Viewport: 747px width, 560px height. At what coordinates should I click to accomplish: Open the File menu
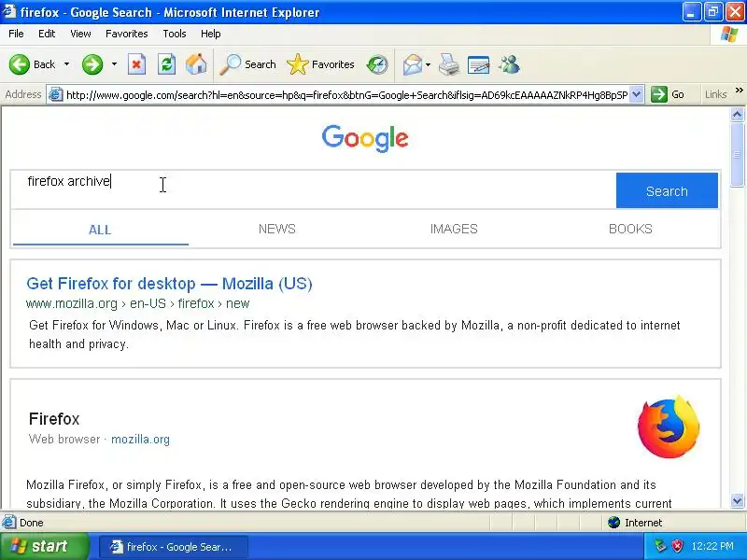(16, 34)
